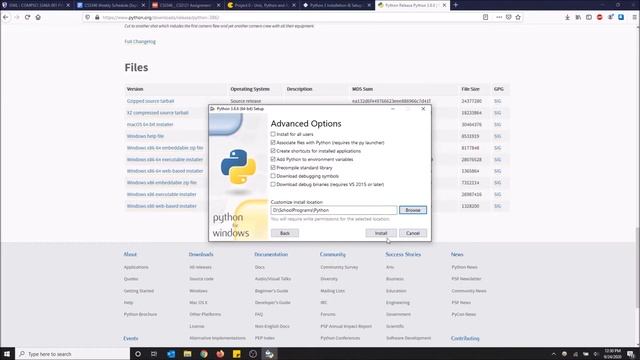640x360 pixels.
Task: Click the page vertical scrollbar
Action: pyautogui.click(x=637, y=267)
